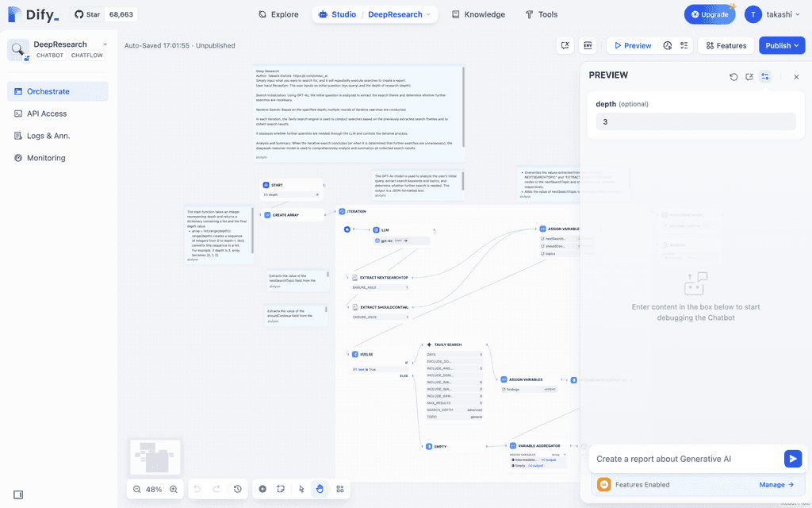812x508 pixels.
Task: Click the depth input field in Preview
Action: tap(695, 121)
